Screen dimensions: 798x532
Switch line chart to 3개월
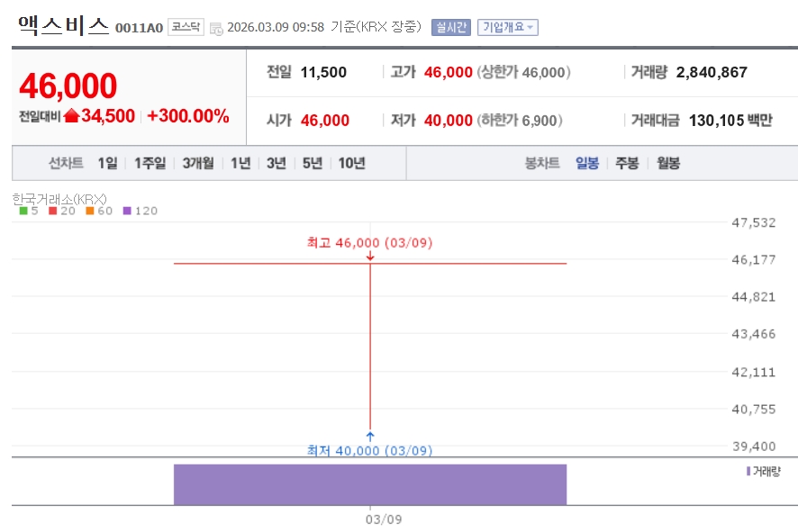click(x=198, y=163)
